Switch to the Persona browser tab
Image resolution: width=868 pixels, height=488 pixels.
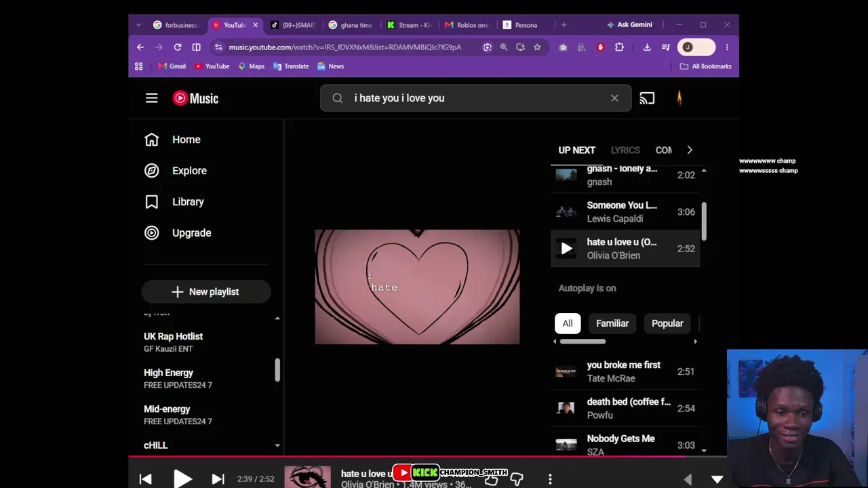click(526, 25)
